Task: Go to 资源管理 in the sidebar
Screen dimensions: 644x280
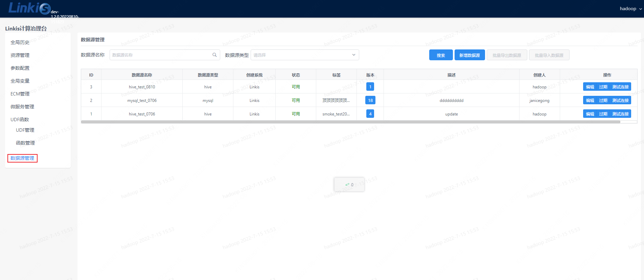Action: point(20,55)
